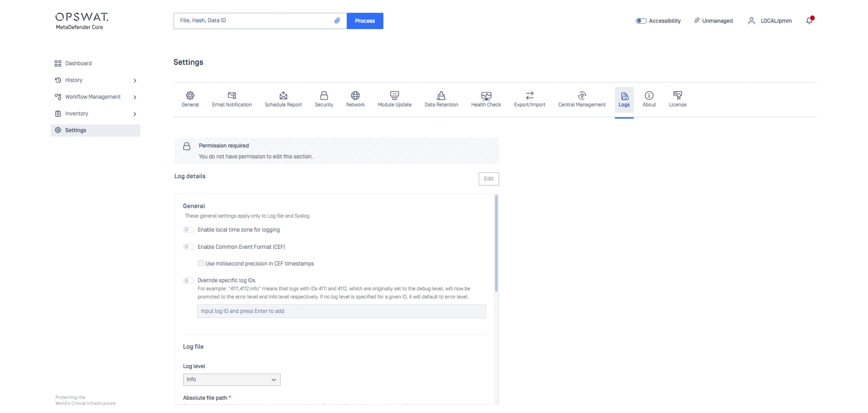This screenshot has width=868, height=413.
Task: Open the notifications bell icon
Action: pyautogui.click(x=809, y=21)
